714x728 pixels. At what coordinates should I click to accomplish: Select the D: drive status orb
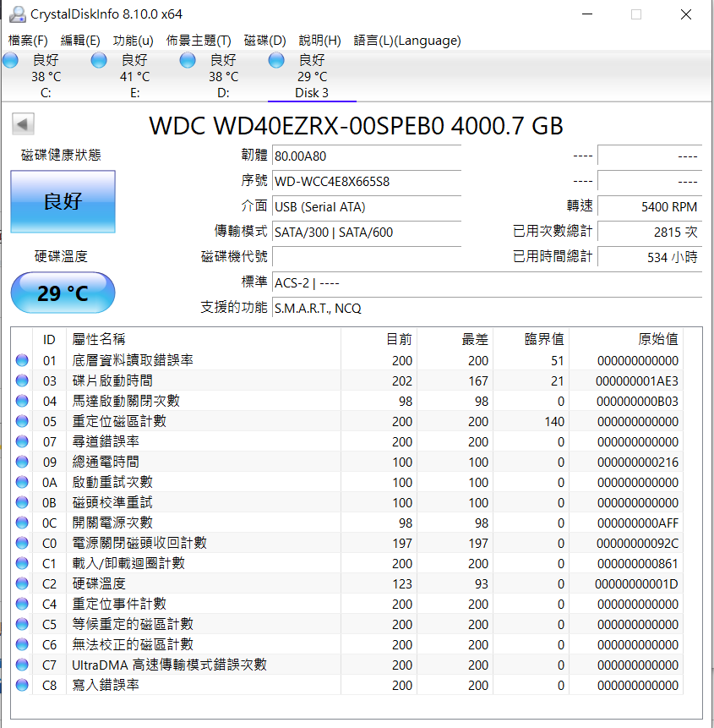[188, 60]
